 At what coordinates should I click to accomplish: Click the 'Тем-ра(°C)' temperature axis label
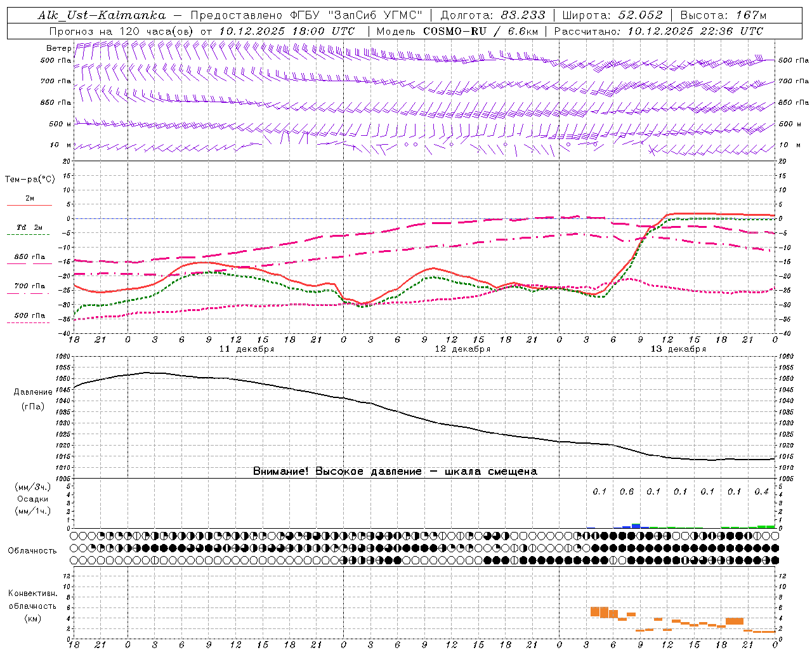[30, 180]
